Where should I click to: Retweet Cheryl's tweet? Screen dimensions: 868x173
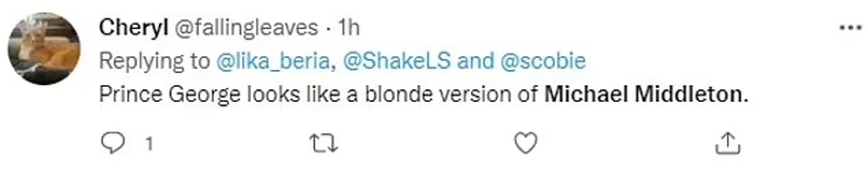pos(323,144)
